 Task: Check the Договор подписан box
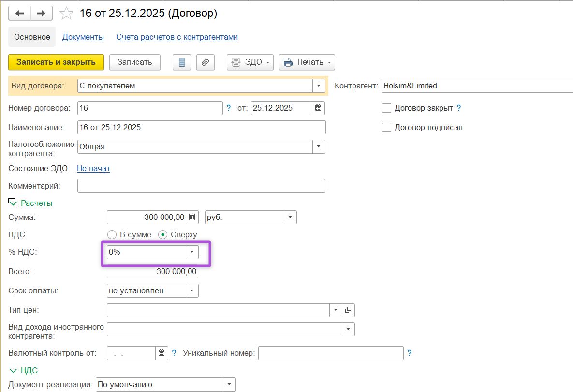(386, 128)
